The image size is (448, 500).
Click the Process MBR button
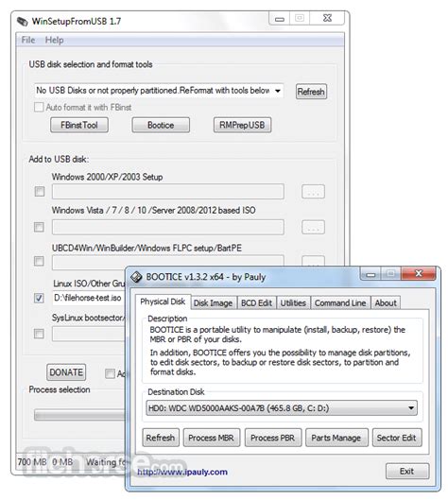(x=211, y=438)
